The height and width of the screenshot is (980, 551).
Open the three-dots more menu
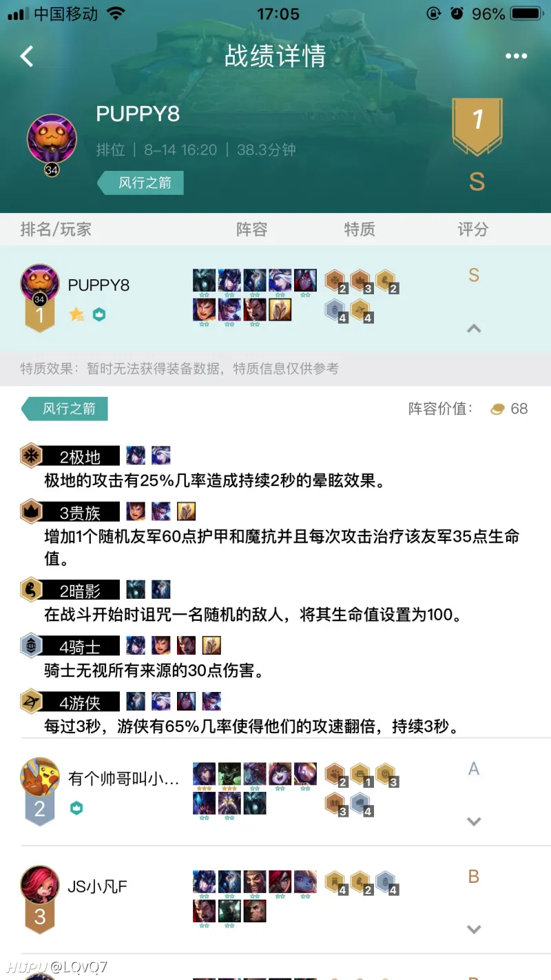pos(516,57)
